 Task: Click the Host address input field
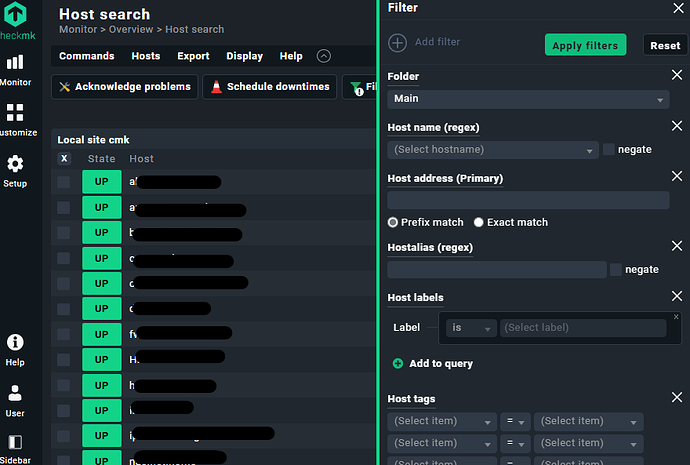pos(528,200)
